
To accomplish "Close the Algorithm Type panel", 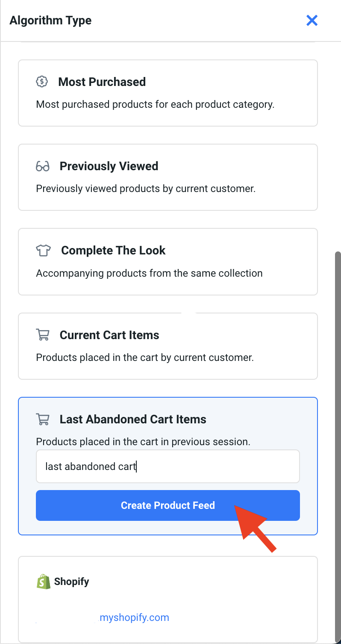I will click(312, 20).
